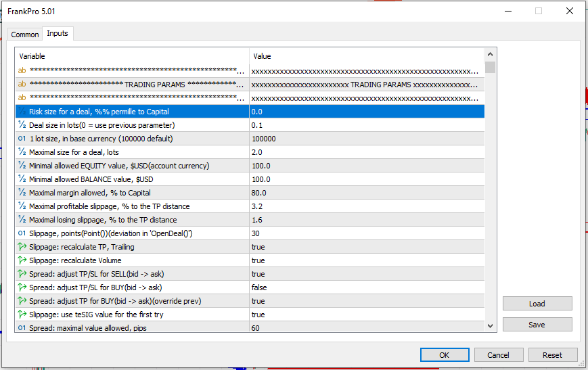Open value dropdown for 'Spread: adjust TP/SL for SELL'
The height and width of the screenshot is (370, 588).
pyautogui.click(x=366, y=274)
